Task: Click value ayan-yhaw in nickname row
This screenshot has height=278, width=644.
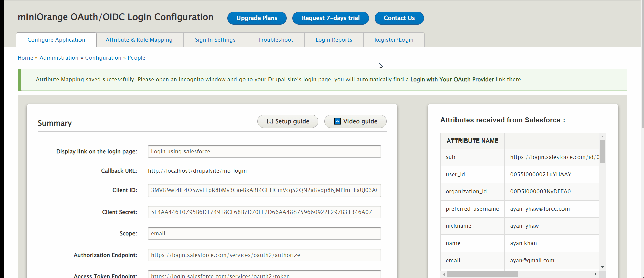Action: [x=524, y=226]
